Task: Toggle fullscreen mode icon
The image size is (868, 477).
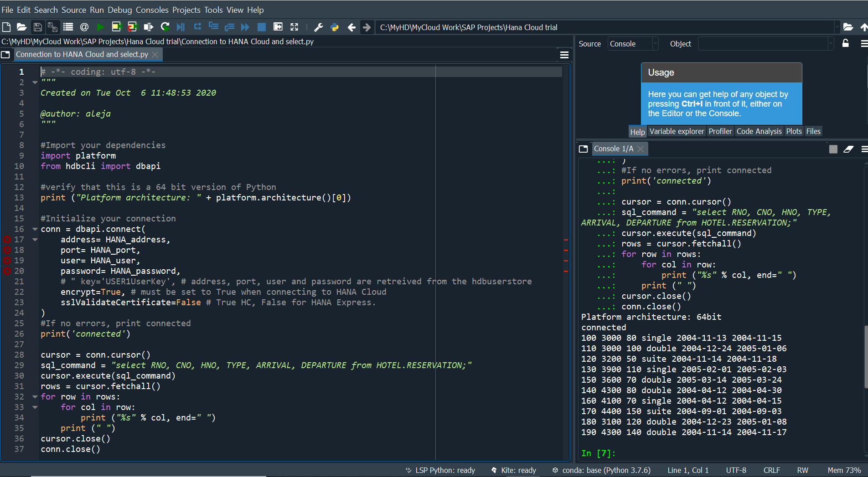Action: [294, 27]
